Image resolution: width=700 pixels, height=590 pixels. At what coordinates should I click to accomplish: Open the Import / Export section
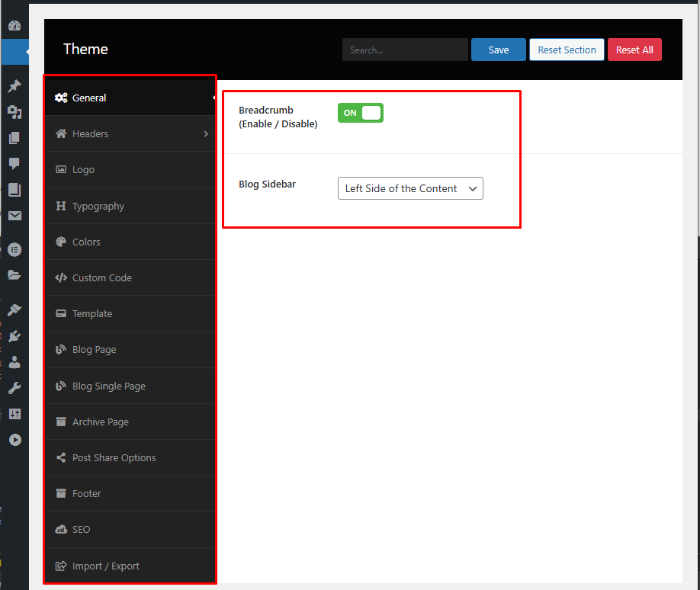click(x=105, y=566)
